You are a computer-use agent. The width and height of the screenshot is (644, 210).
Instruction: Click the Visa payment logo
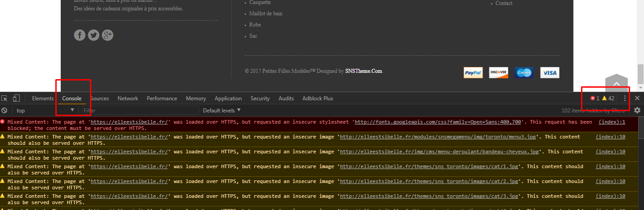(x=550, y=72)
